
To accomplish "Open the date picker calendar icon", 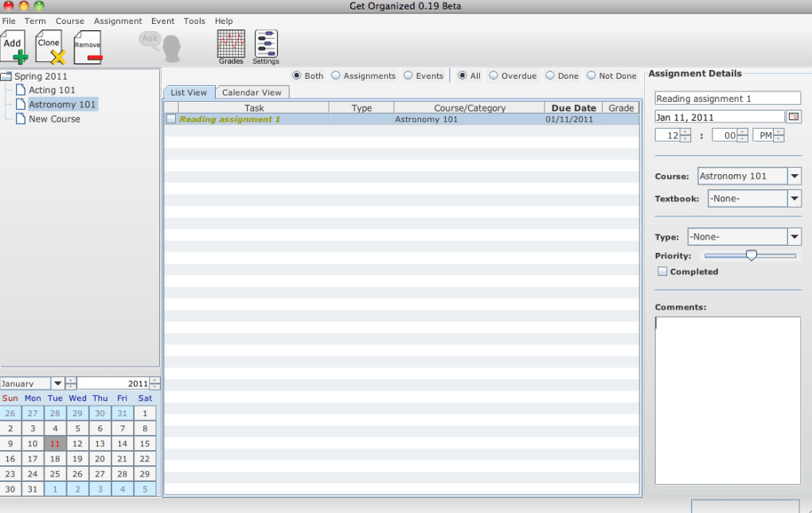I will pyautogui.click(x=794, y=117).
